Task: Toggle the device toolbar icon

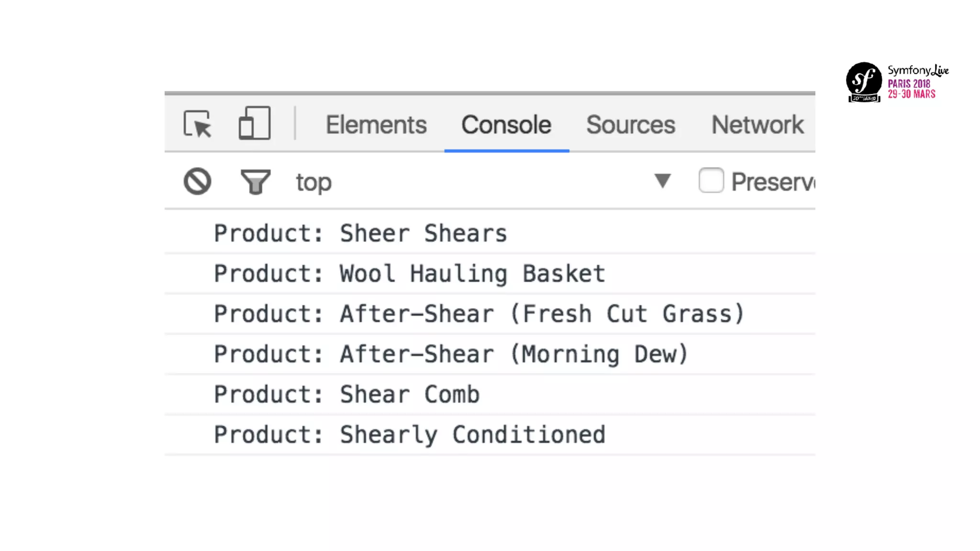Action: coord(255,123)
